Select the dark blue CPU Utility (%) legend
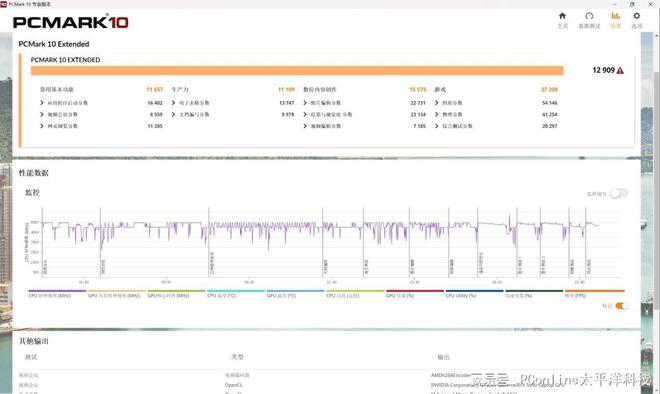 coord(474,293)
